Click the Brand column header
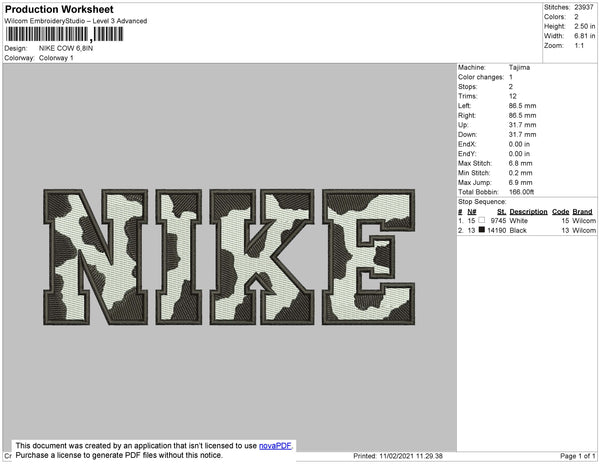This screenshot has height=464, width=600. point(583,212)
